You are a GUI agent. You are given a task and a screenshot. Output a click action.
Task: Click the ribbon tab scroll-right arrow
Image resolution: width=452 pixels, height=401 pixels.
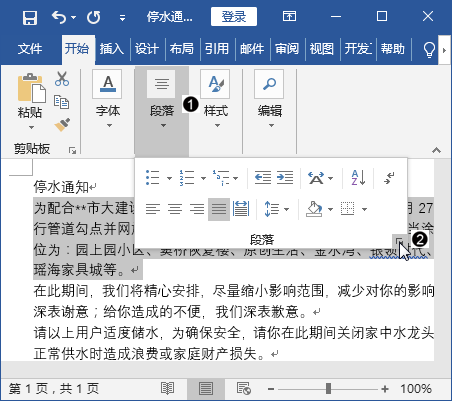tap(444, 50)
